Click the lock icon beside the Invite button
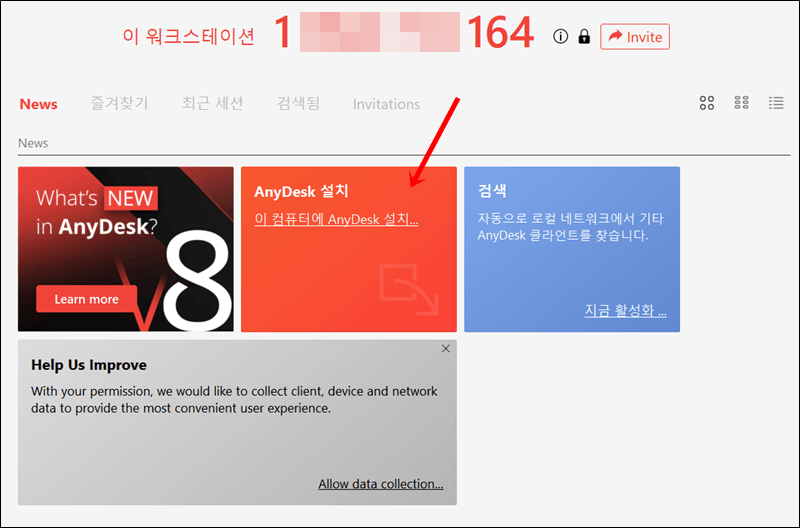The width and height of the screenshot is (800, 528). coord(584,37)
